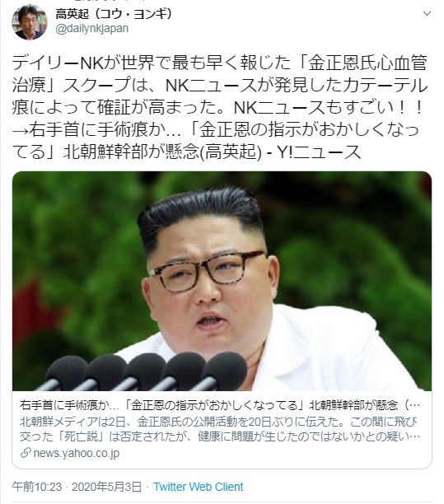Open the Twitter Web Client source link
The image size is (444, 504).
click(198, 487)
